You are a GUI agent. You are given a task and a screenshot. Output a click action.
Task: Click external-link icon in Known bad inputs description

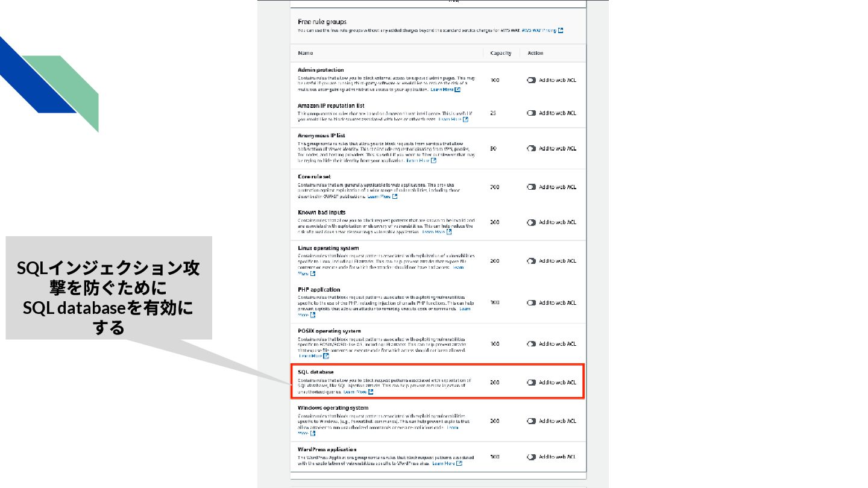[449, 231]
